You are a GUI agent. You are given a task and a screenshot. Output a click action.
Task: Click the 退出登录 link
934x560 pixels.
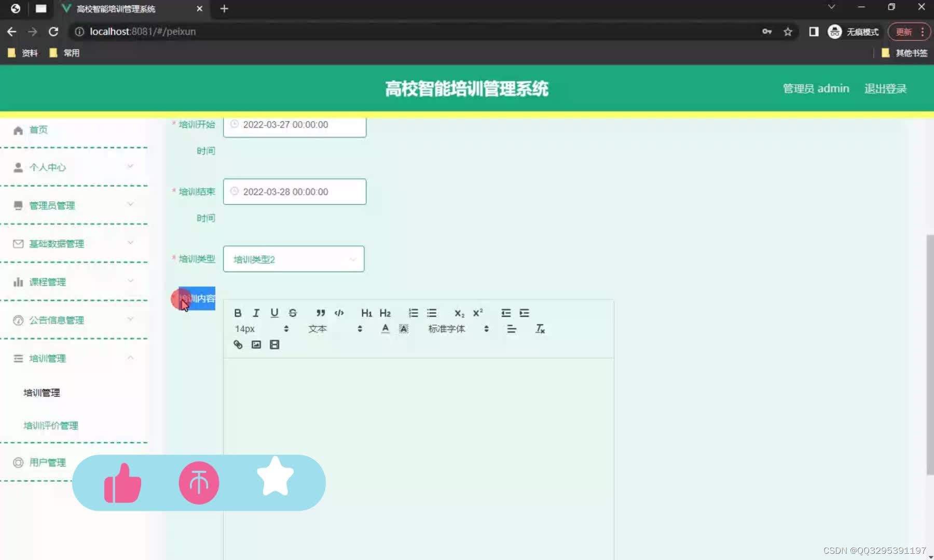(885, 89)
